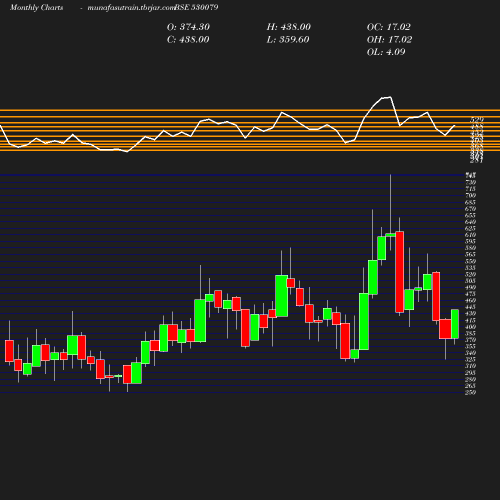Viewport: 500px width, 500px height.
Task: Click the 580 price axis label
Action: pos(471,248)
